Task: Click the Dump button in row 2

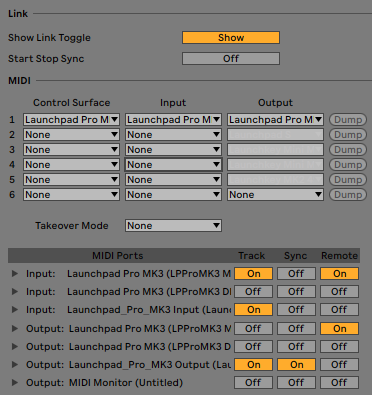Action: point(348,135)
